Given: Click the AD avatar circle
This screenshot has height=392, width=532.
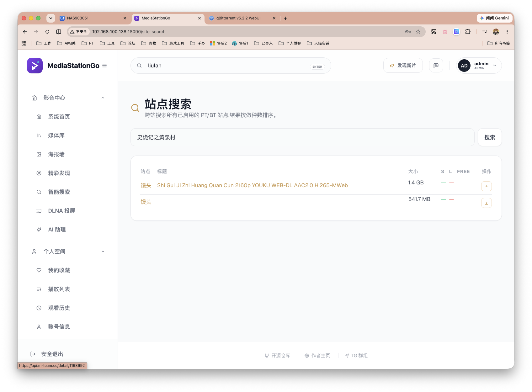Looking at the screenshot, I should click(x=464, y=66).
